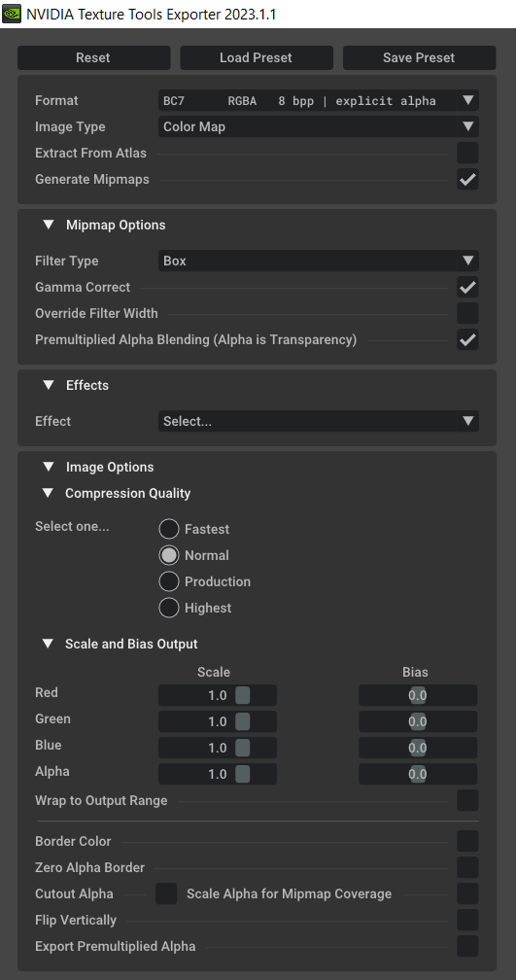Collapse the Compression Quality subsection
This screenshot has width=516, height=980.
pyautogui.click(x=48, y=493)
